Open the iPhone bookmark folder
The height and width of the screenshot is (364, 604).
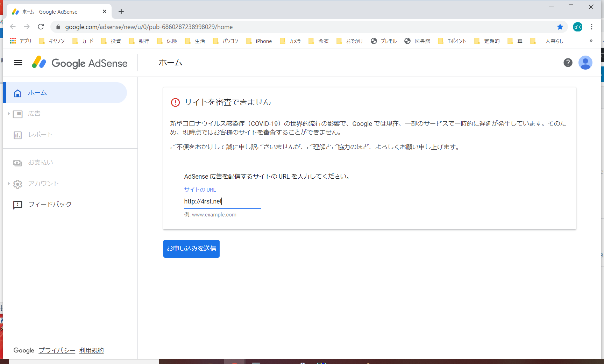click(x=259, y=41)
